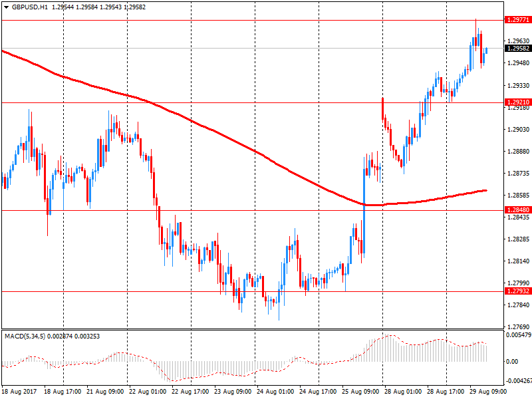Click the 1.28880 price axis value

519,152
